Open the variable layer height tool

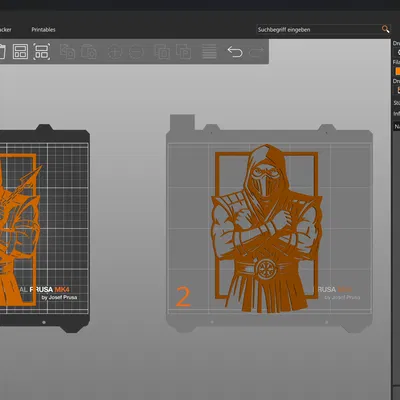tap(209, 52)
